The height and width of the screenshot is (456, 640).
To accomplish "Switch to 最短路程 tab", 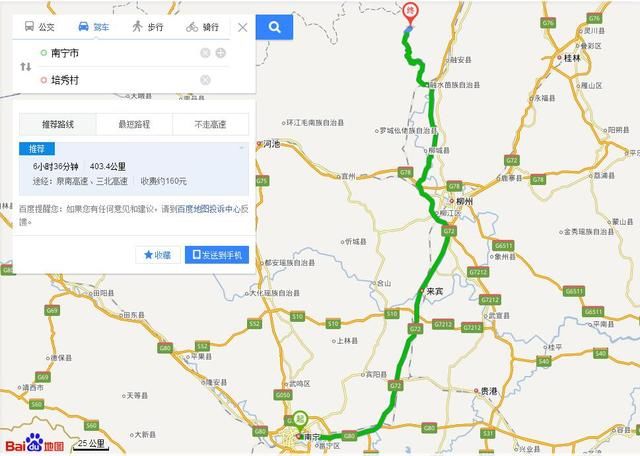I will pos(134,124).
